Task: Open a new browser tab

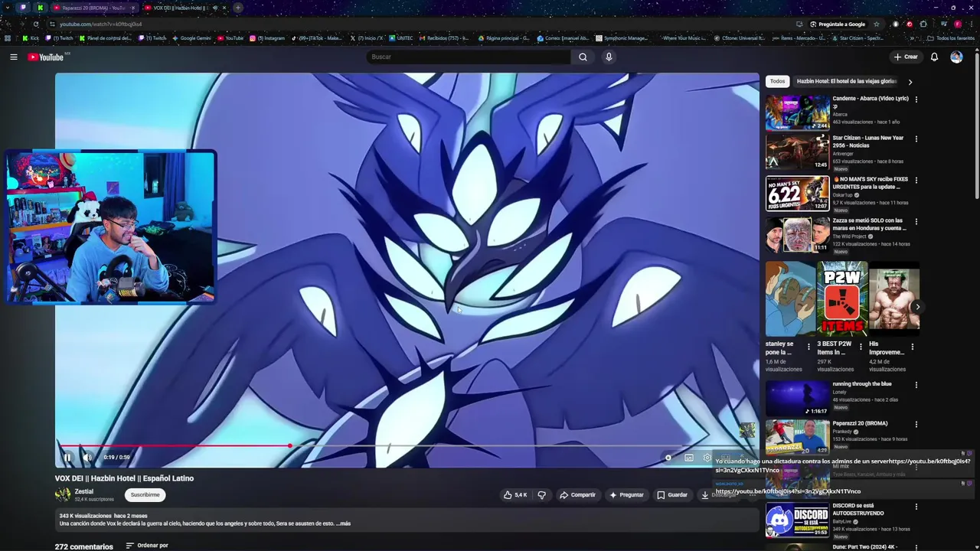Action: [238, 8]
